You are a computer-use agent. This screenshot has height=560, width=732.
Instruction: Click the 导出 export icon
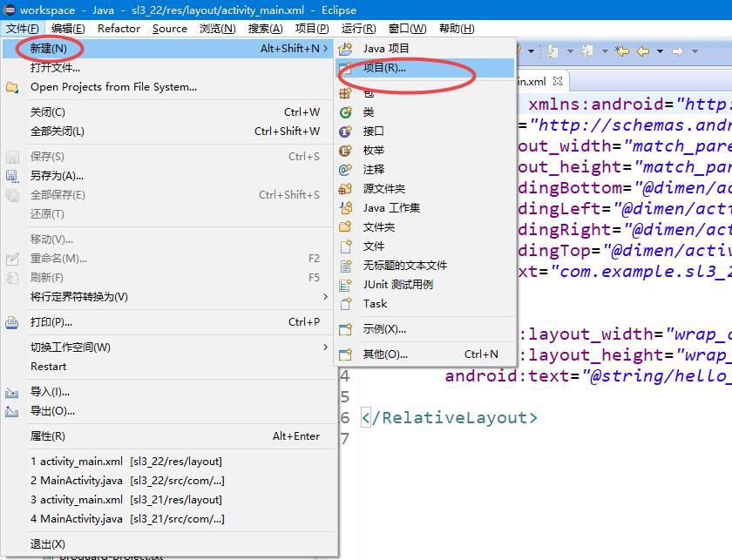pyautogui.click(x=12, y=412)
